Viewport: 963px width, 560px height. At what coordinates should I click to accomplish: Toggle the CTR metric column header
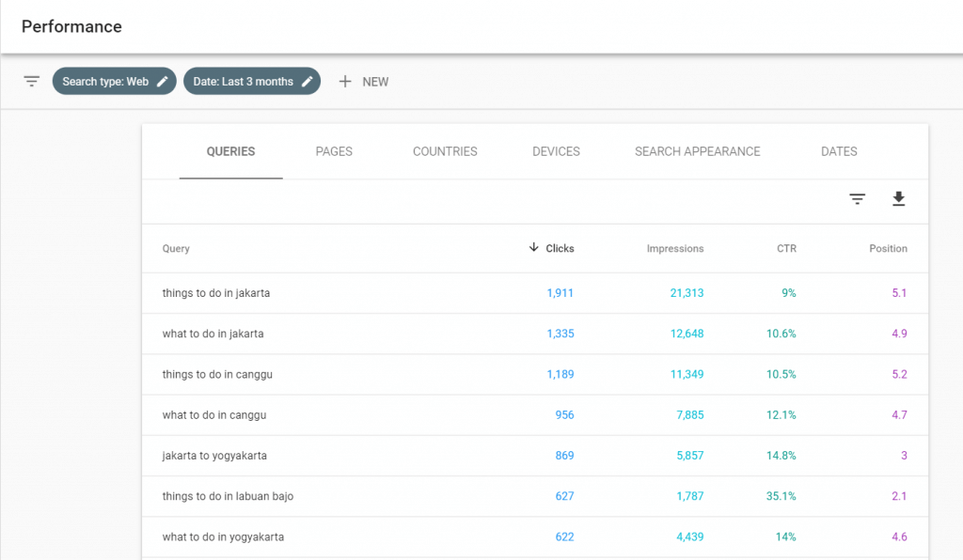(786, 248)
